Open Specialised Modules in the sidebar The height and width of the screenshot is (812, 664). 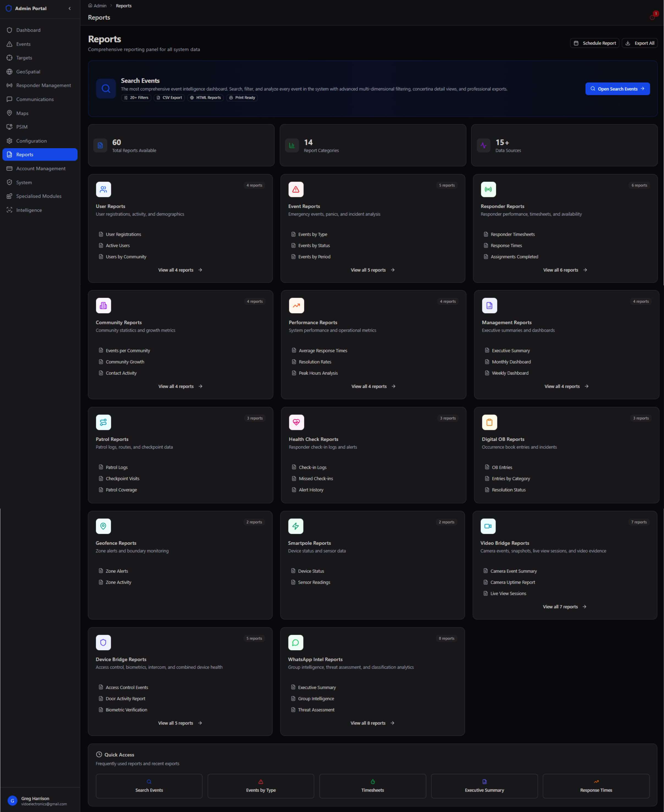[x=40, y=196]
